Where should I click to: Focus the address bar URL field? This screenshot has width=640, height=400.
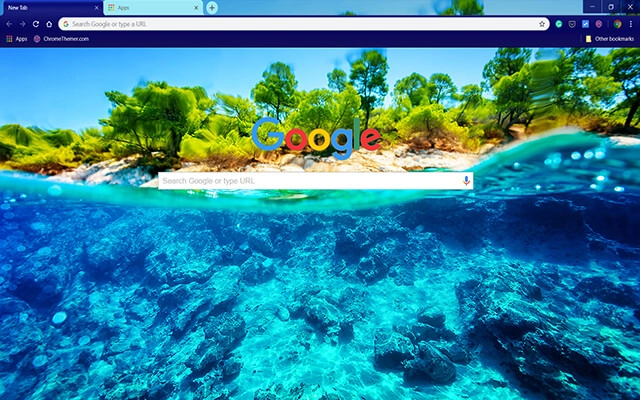tap(304, 24)
